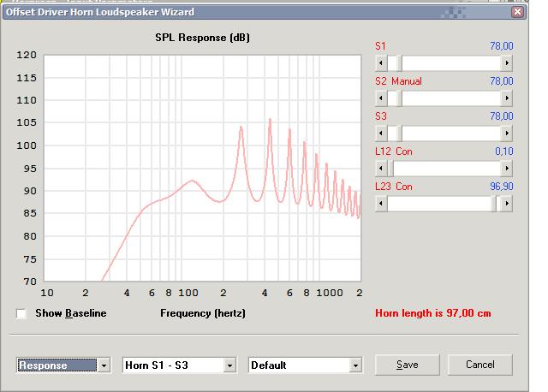Click the L12 Con slider left arrow
The width and height of the screenshot is (548, 392).
pos(381,169)
